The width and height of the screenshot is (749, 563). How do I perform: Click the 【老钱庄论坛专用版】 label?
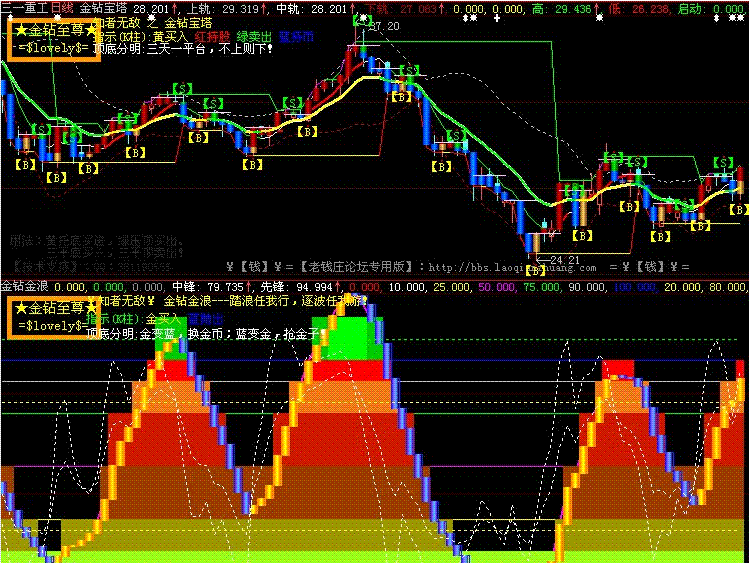tap(356, 266)
